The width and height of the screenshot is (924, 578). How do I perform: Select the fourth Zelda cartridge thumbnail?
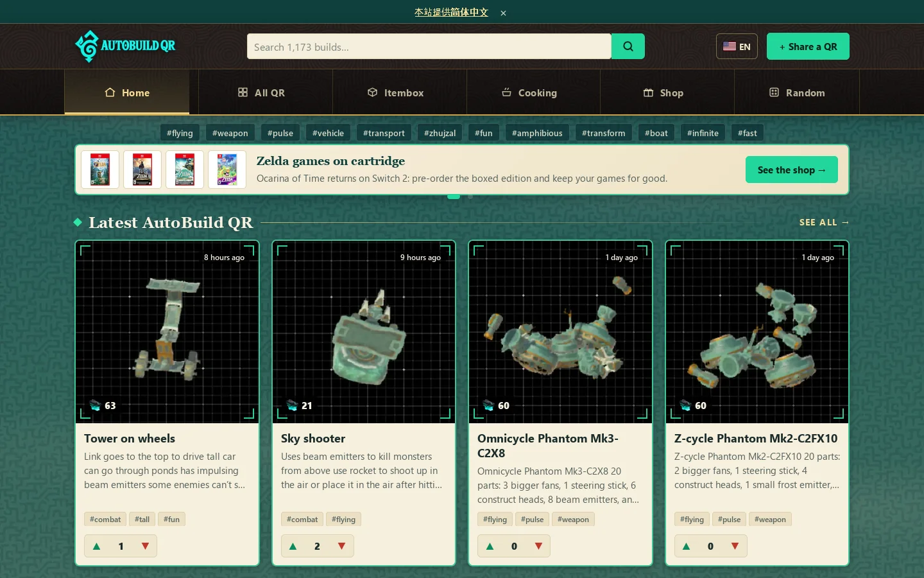click(x=227, y=170)
